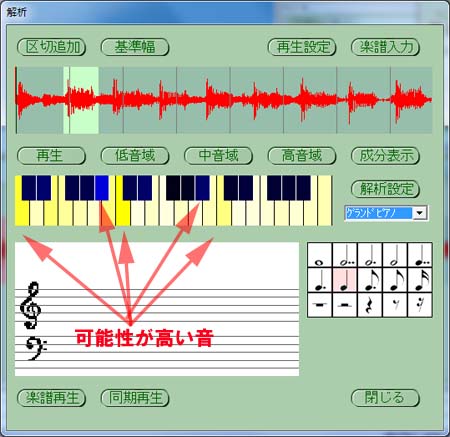
Task: Open the グランドピアノ instrument dropdown arrow
Action: (x=420, y=213)
